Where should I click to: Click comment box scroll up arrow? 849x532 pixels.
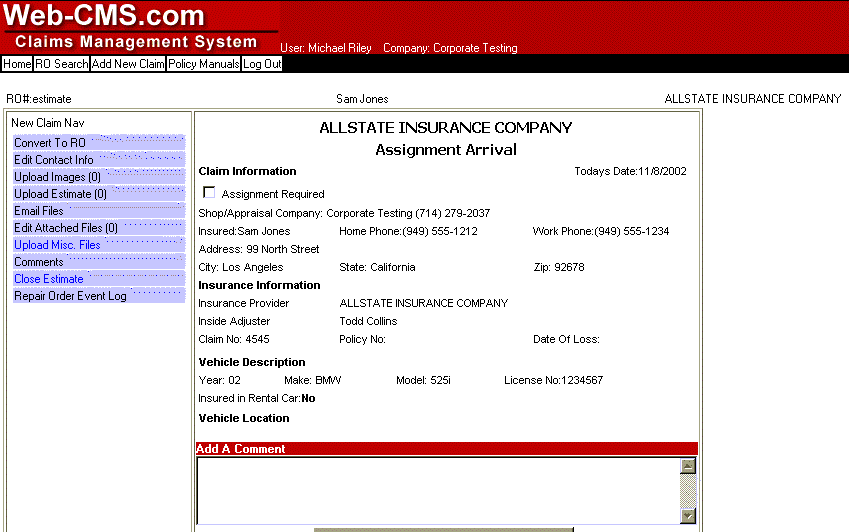pos(687,466)
